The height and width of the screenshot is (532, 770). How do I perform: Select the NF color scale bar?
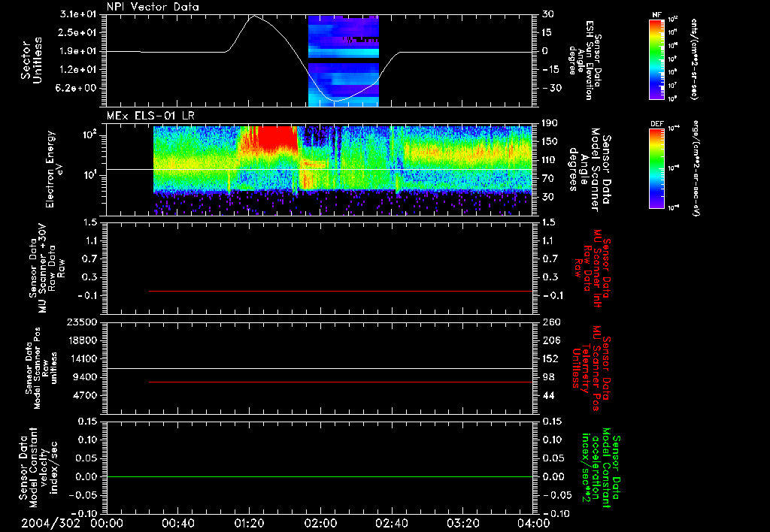pos(656,59)
